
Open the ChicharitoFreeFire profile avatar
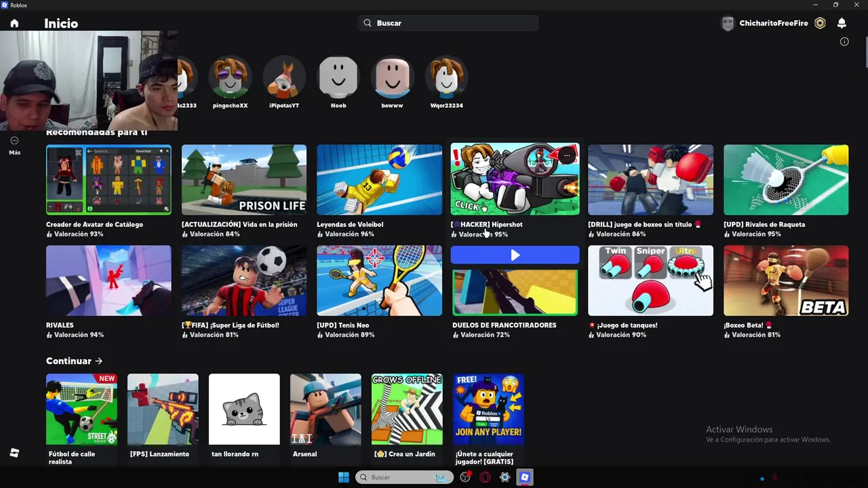click(728, 23)
